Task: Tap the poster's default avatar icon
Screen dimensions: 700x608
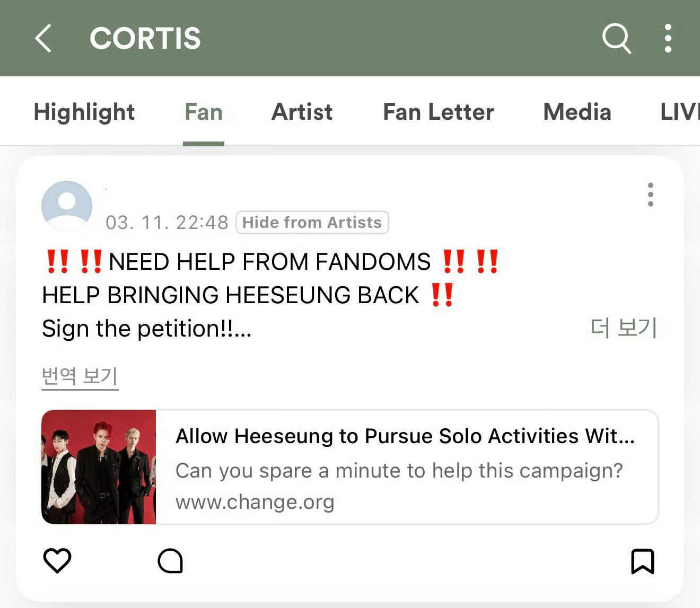Action: (x=67, y=206)
